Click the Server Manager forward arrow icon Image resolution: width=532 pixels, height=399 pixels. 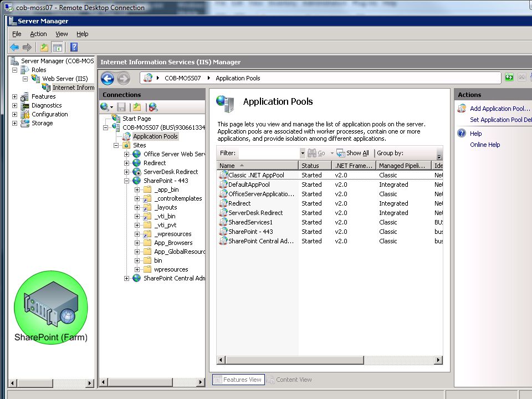[27, 47]
